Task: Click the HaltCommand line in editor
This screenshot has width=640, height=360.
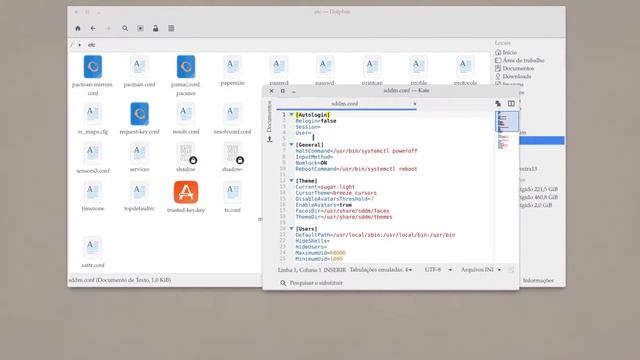Action: point(356,151)
